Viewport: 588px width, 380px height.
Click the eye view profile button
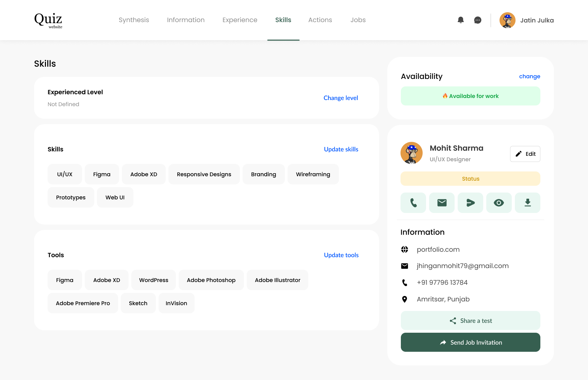point(499,203)
